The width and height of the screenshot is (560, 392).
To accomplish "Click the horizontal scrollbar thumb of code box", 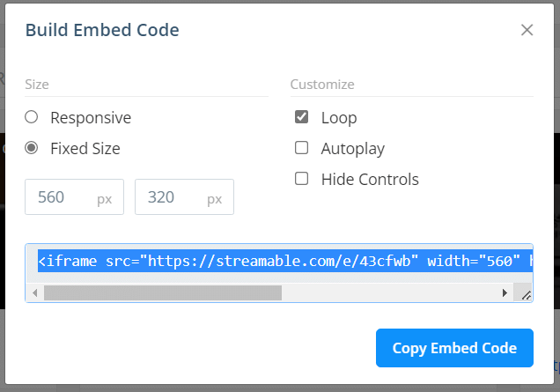I will click(163, 293).
